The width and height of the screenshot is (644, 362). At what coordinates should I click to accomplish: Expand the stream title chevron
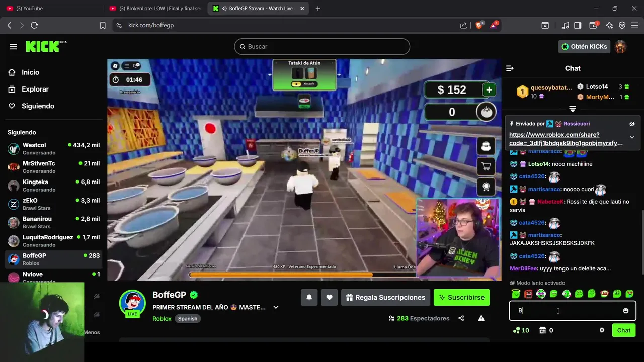tap(276, 307)
